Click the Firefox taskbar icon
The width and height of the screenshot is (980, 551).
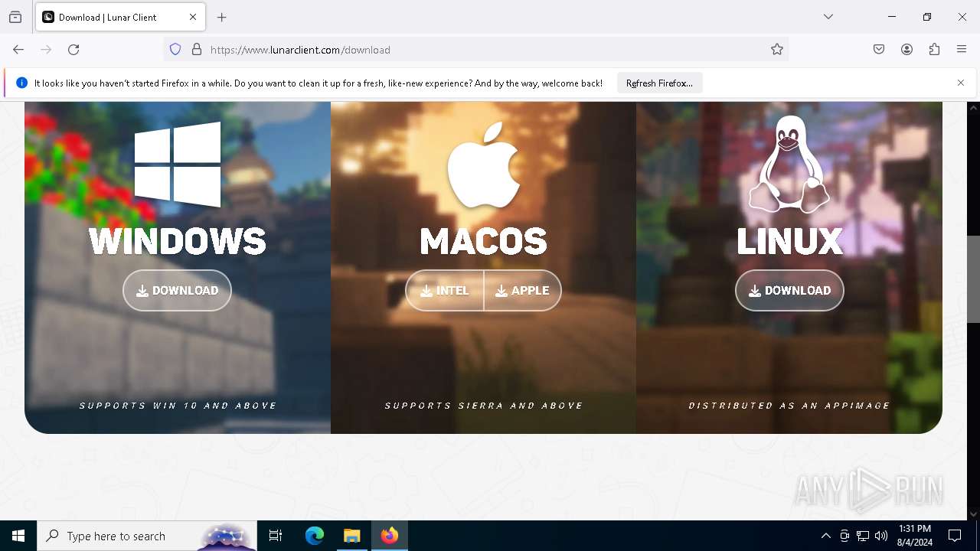click(390, 536)
